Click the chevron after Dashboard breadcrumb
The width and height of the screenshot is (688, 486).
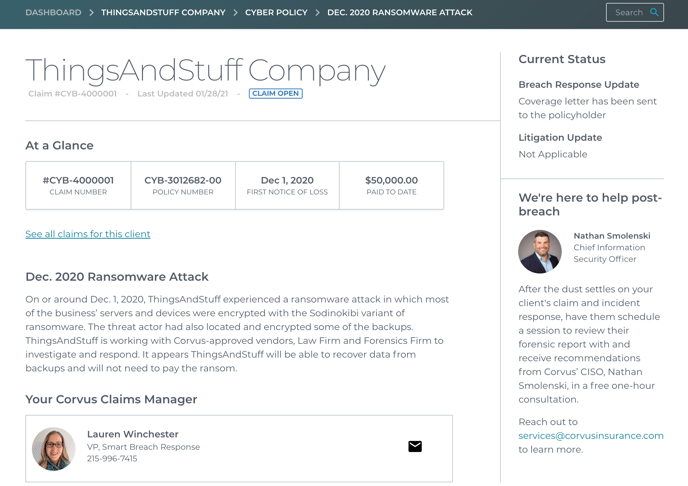tap(91, 12)
